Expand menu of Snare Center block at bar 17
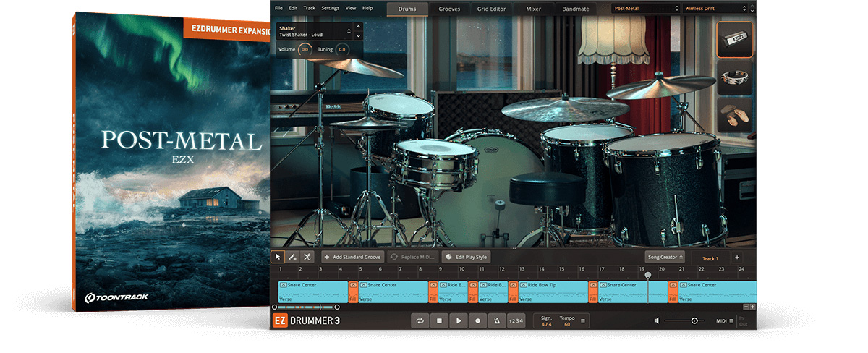Viewport: 868px width, 353px height. (603, 285)
